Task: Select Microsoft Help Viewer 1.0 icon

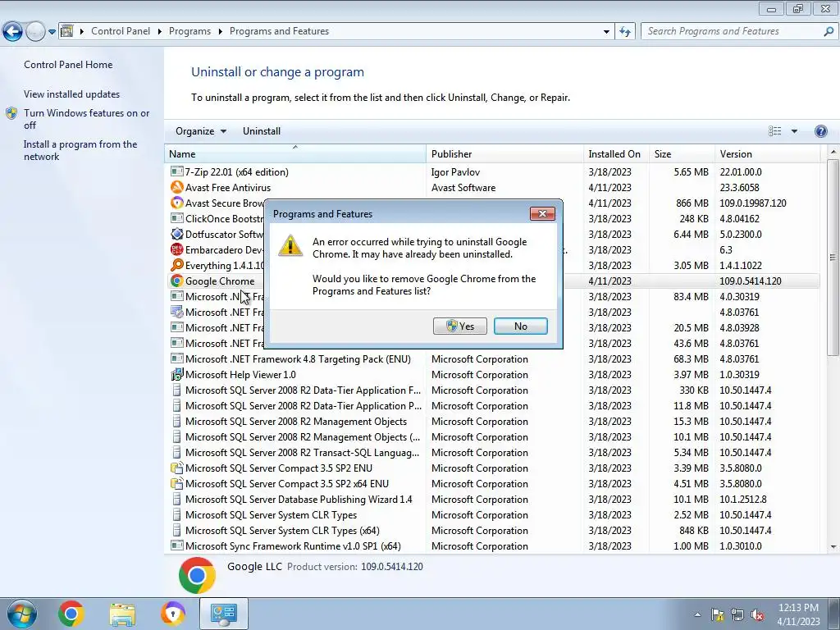Action: (x=177, y=374)
